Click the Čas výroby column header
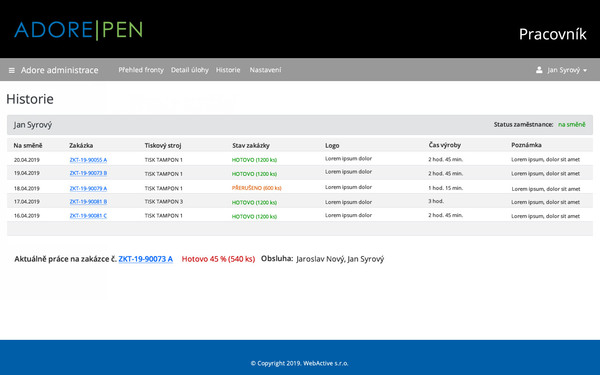This screenshot has height=375, width=600. (x=445, y=145)
